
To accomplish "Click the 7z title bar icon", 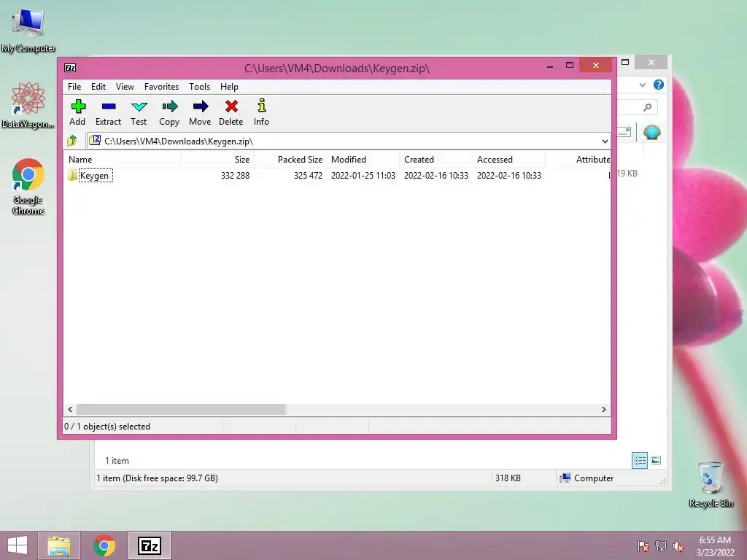I will click(x=70, y=68).
